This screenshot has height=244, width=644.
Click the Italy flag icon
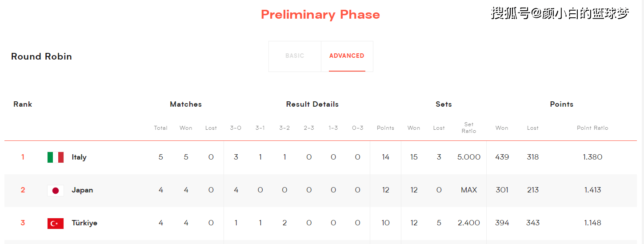click(x=56, y=157)
